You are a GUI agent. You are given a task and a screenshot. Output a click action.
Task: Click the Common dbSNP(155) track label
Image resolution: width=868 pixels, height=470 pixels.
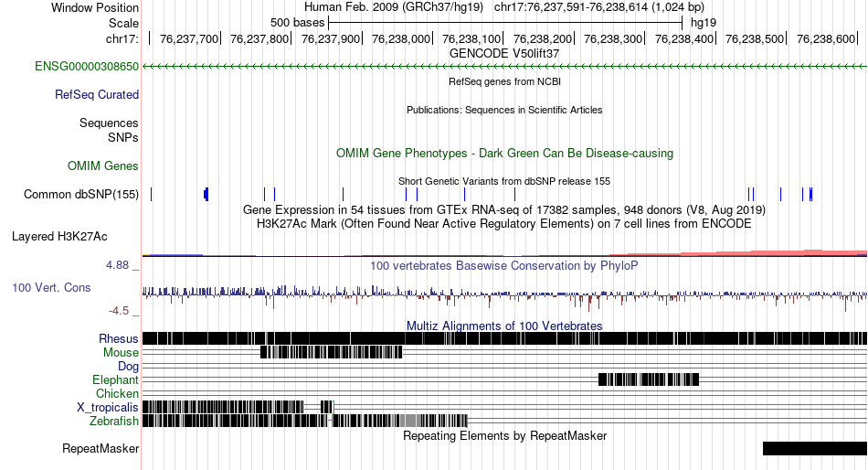[x=81, y=195]
